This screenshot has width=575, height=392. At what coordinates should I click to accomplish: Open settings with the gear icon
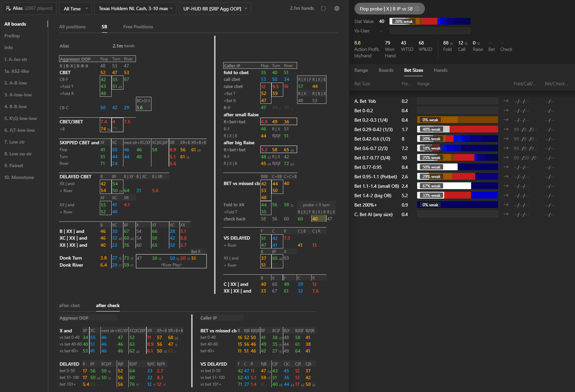pyautogui.click(x=337, y=8)
